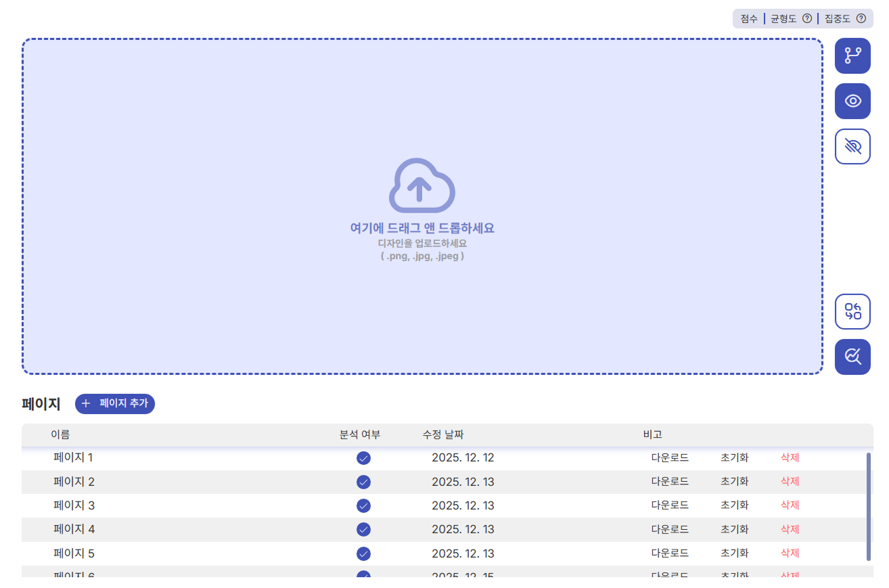Click the 페이지 추가 button

tap(115, 403)
